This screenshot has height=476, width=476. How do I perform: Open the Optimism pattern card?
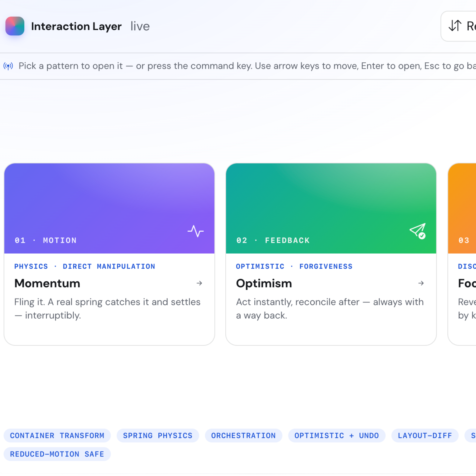[x=331, y=254]
